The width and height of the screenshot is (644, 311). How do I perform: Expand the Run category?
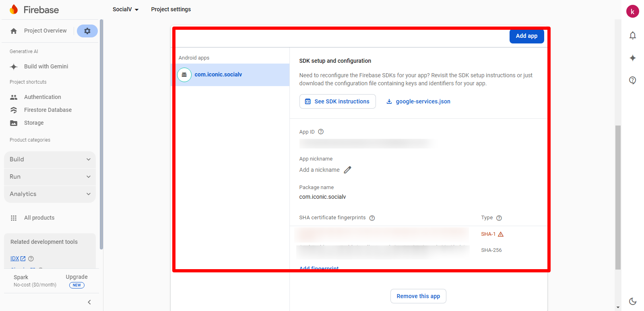50,177
